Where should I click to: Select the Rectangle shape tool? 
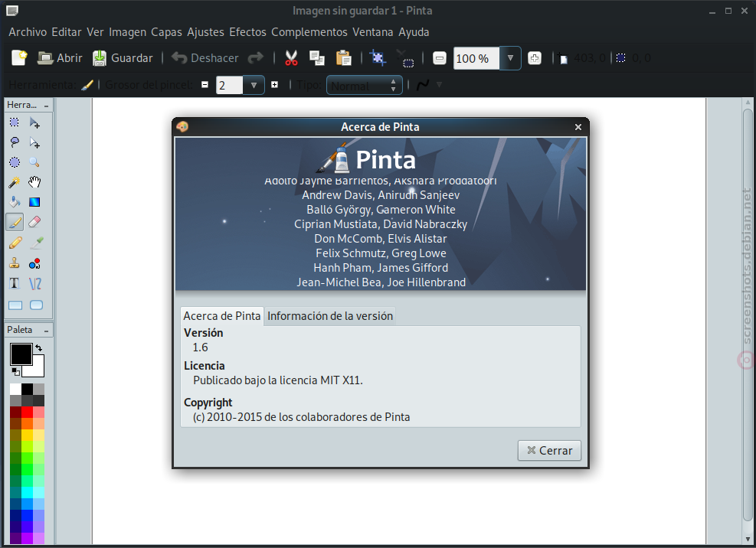[x=15, y=305]
